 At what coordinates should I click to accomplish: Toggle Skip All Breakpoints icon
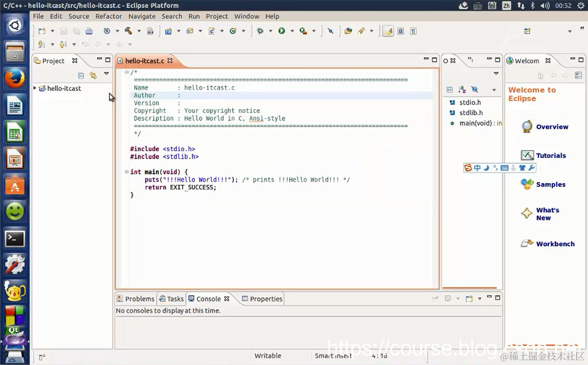click(330, 31)
